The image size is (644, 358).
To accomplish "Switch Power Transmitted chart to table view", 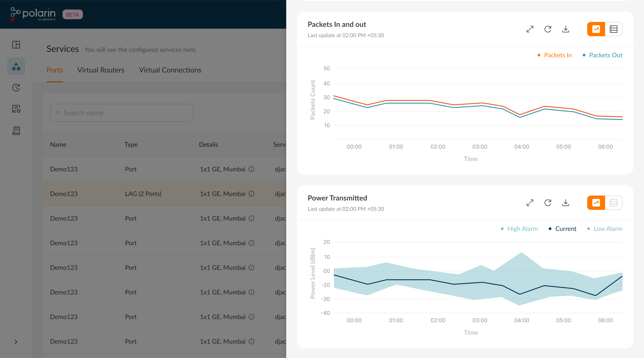I will click(613, 203).
